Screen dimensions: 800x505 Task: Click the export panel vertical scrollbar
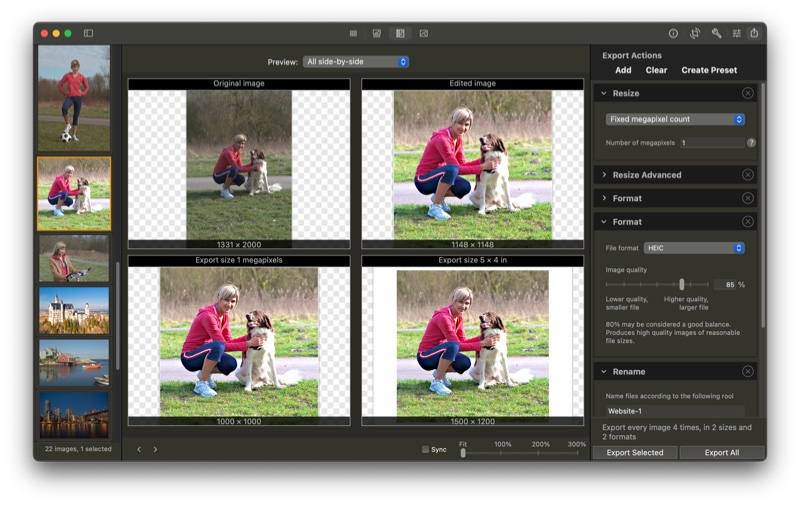click(763, 204)
